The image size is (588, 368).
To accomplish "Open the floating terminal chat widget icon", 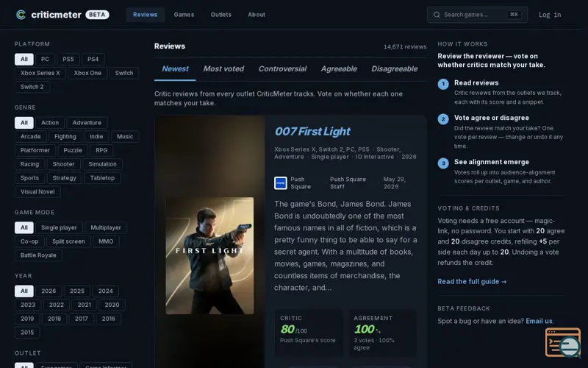I will point(563,342).
